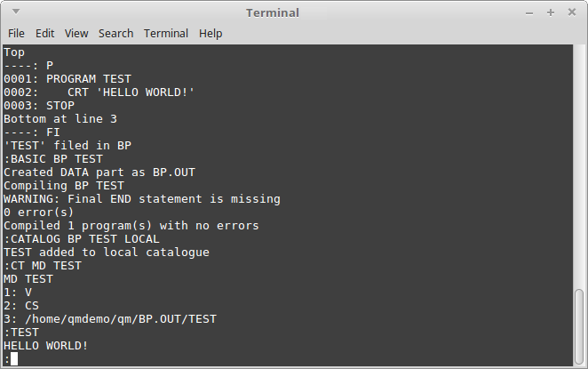Close the Terminal window
Image resolution: width=588 pixels, height=369 pixels.
point(572,12)
